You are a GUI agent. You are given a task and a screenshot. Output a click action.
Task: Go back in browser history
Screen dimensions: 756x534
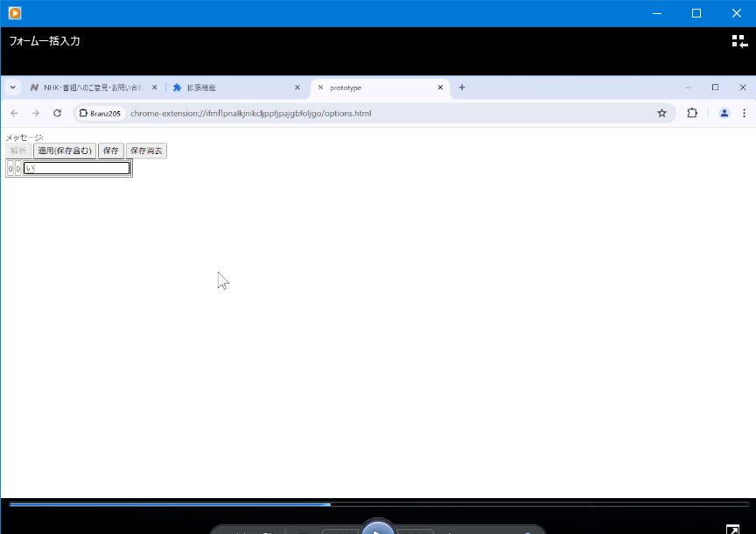pyautogui.click(x=14, y=113)
